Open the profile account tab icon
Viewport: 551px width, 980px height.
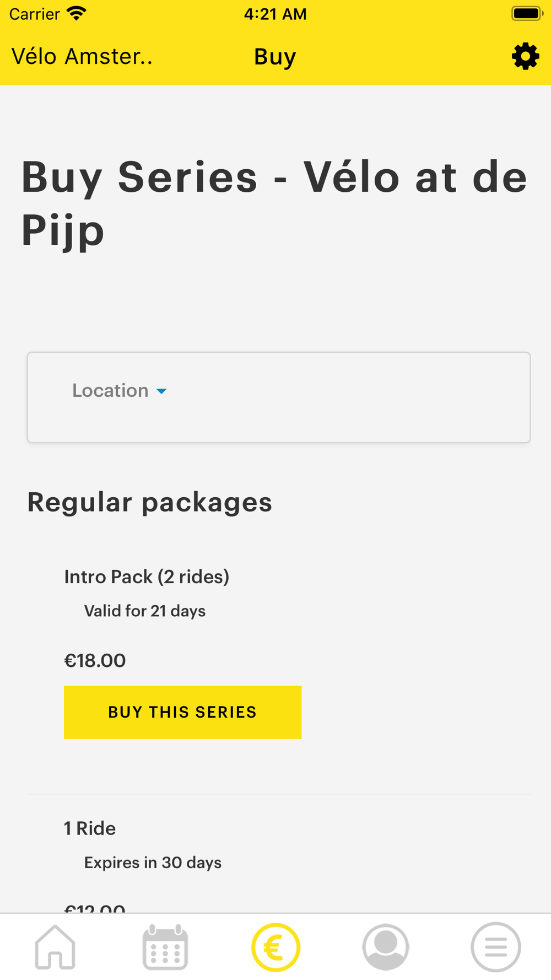386,947
